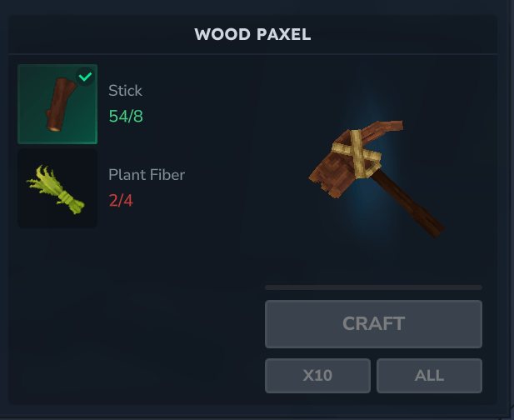514x420 pixels.
Task: Click the tied end of Plant Fiber bundle
Action: pyautogui.click(x=72, y=203)
